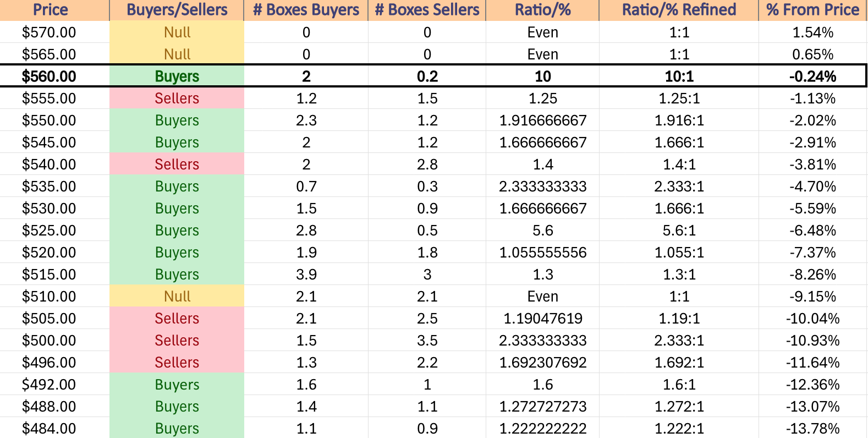Select the Ratio/% column header
The height and width of the screenshot is (438, 868).
click(x=542, y=10)
